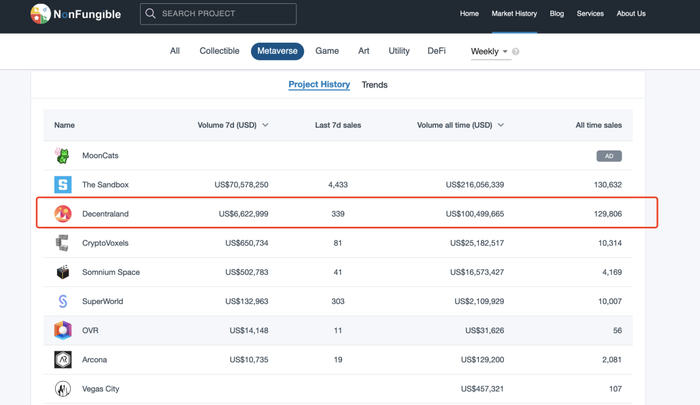Click the MoonCats project icon
Screen dimensions: 700x405
point(62,156)
